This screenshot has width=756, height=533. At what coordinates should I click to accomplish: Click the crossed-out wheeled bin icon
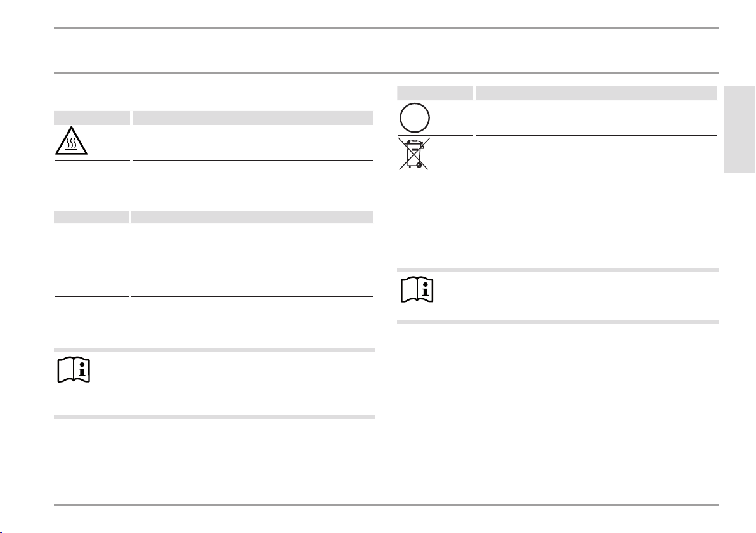point(414,154)
